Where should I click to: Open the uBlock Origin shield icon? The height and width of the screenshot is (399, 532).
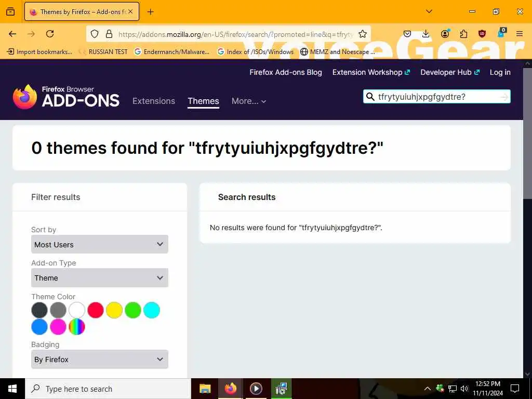point(482,34)
